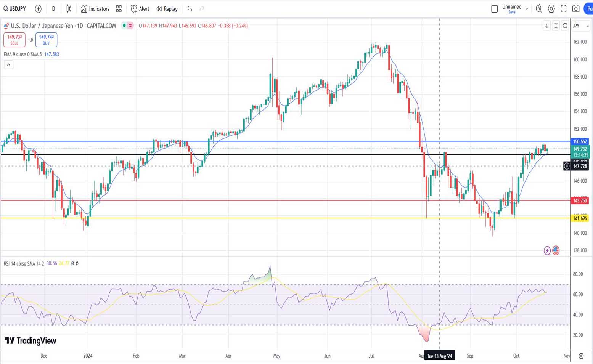Undo the last chart action
593x364 pixels.
[x=190, y=9]
